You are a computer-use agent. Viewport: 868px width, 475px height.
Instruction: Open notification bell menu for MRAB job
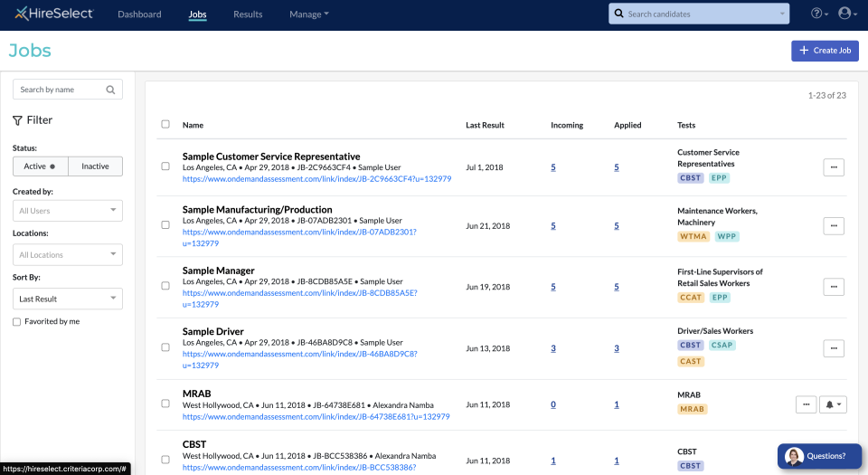834,404
